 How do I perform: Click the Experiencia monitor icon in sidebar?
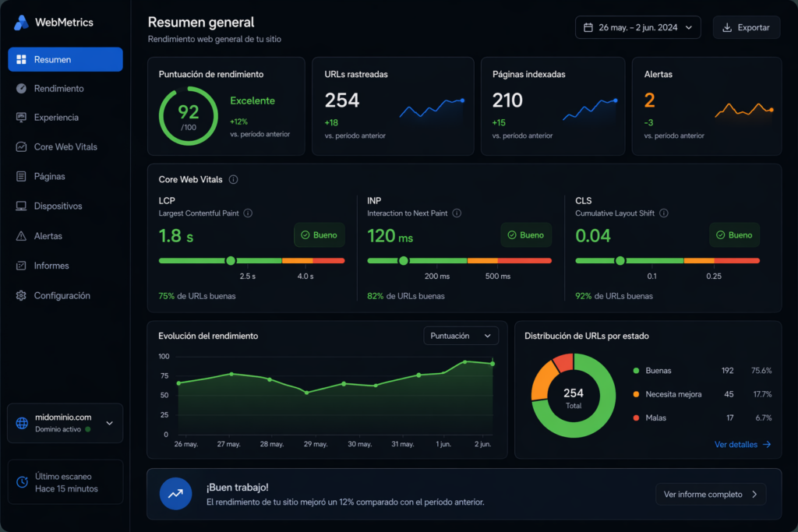(x=21, y=118)
